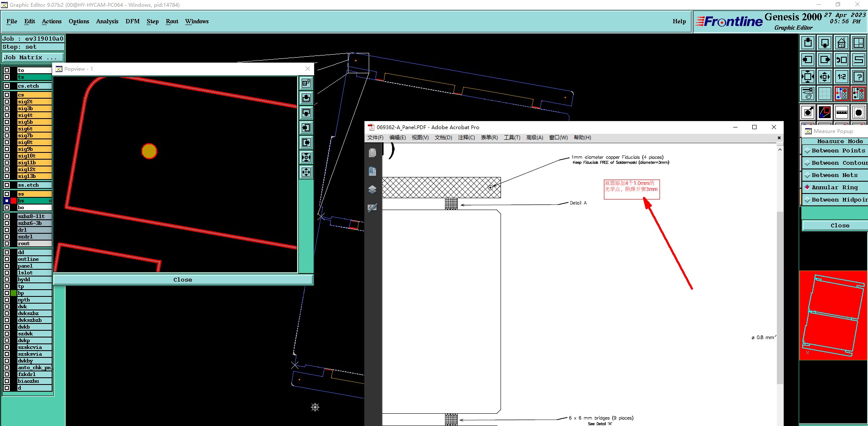Select the feature selection arrow tool
The width and height of the screenshot is (868, 426).
tap(808, 112)
